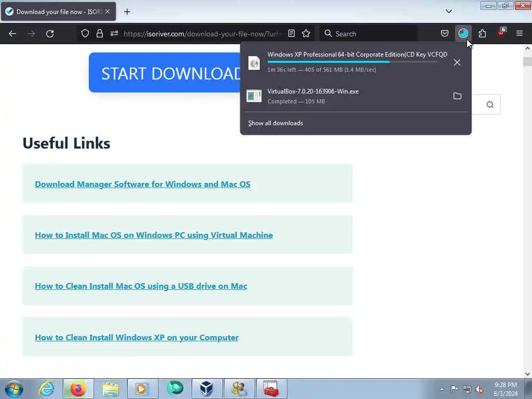Click the isoriver.com address bar URL
Image resolution: width=532 pixels, height=399 pixels.
click(x=203, y=34)
